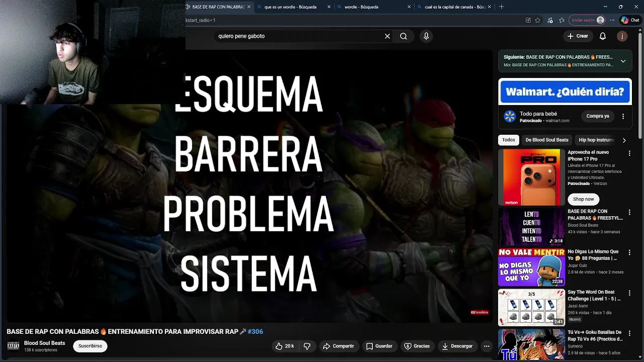Open the account avatar 'j' menu

click(622, 36)
